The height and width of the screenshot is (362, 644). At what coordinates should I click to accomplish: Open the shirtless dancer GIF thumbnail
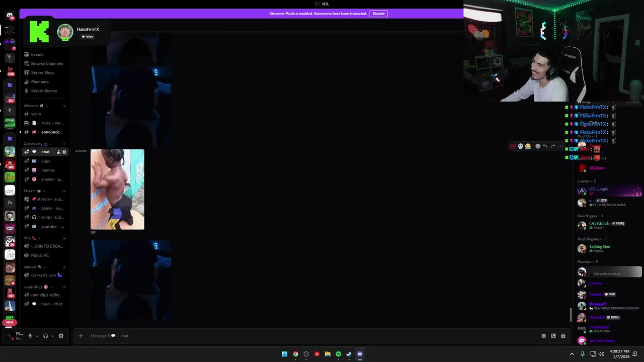coord(117,189)
